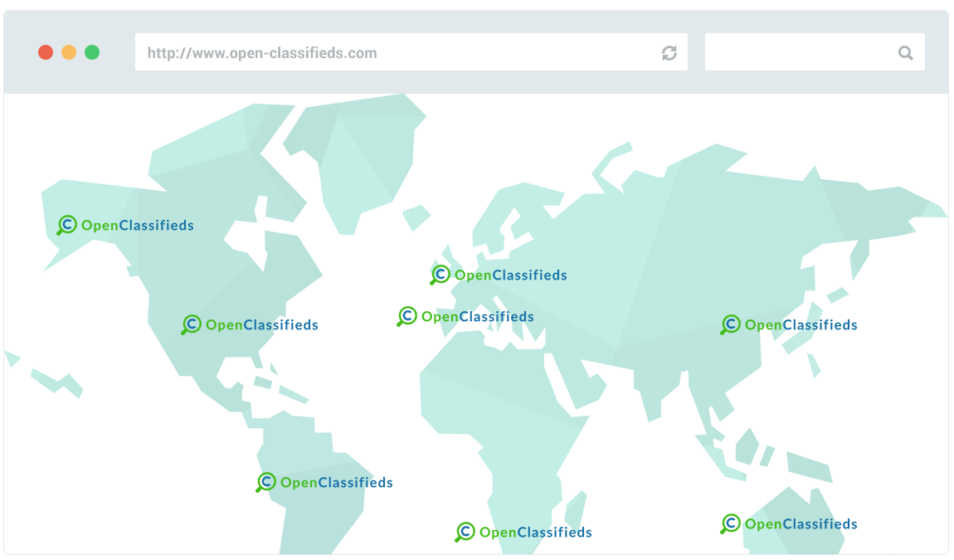Click the red close window dot

coord(46,52)
